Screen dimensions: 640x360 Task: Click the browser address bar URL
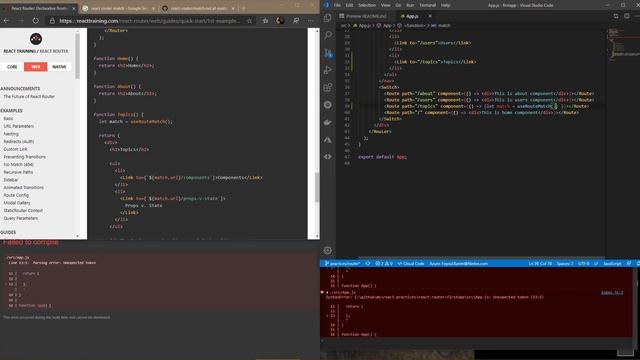pos(149,21)
